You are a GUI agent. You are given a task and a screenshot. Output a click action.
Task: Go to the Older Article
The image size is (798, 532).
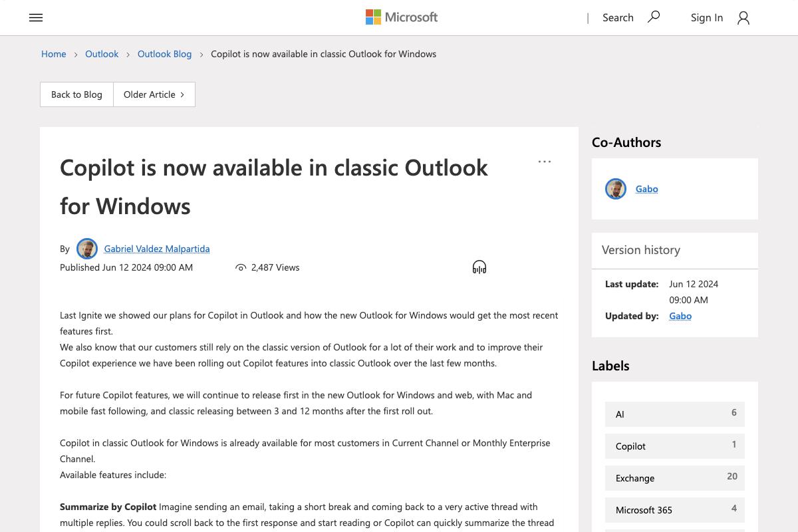click(154, 94)
